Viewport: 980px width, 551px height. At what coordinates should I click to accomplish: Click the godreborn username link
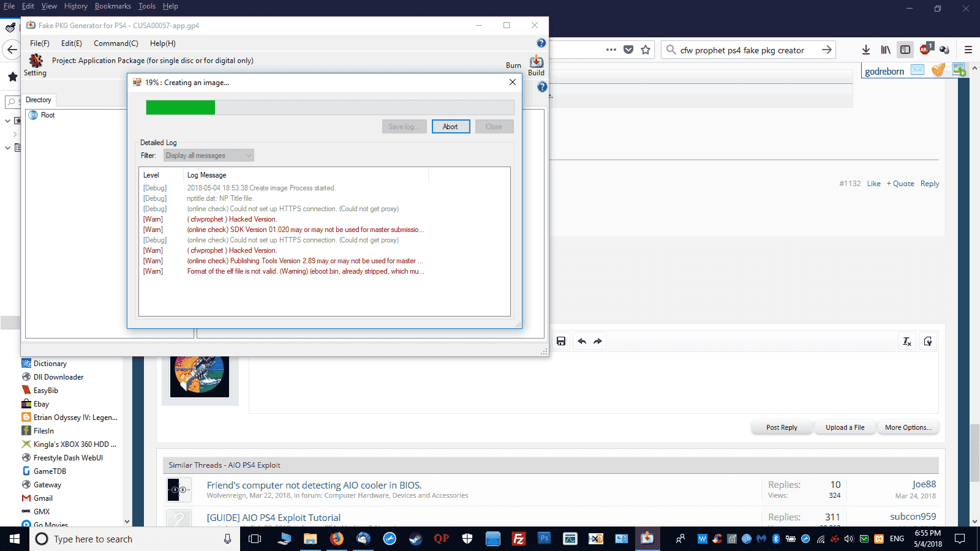[x=884, y=71]
